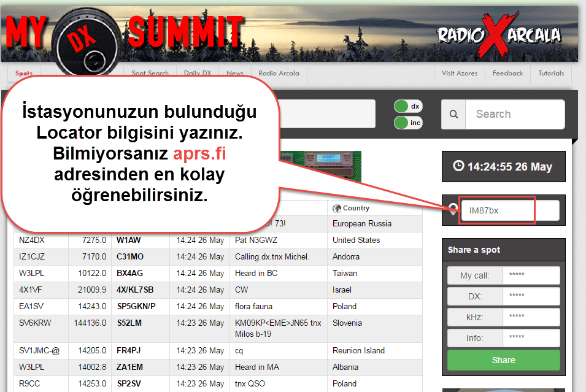This screenshot has height=392, width=586.
Task: Click DX callsign W1AW
Action: [129, 240]
